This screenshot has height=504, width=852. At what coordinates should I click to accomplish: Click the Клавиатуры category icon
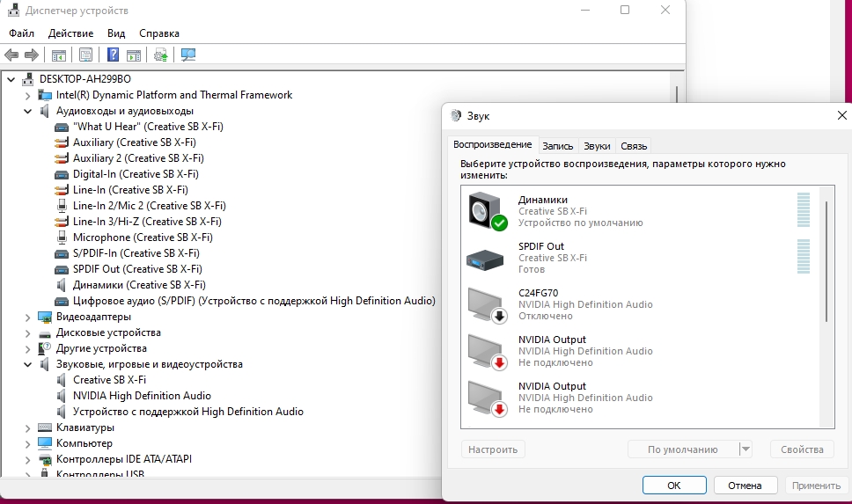point(45,428)
